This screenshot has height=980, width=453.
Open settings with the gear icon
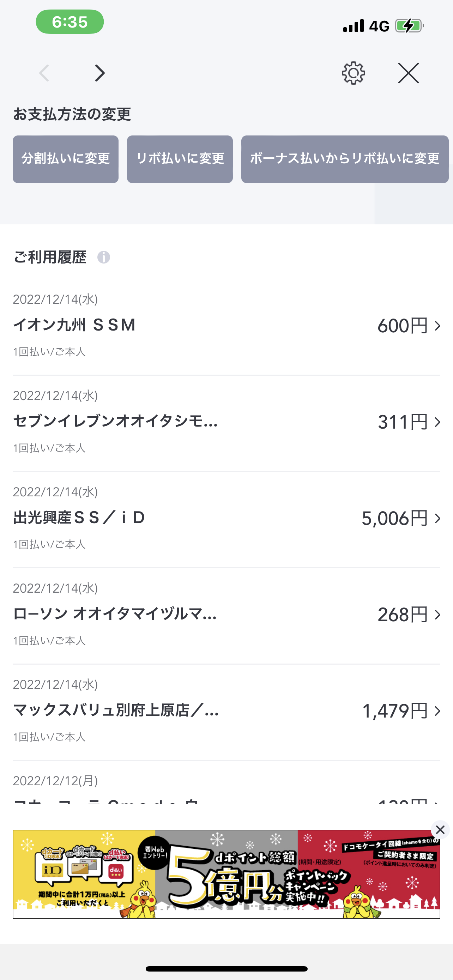(354, 73)
